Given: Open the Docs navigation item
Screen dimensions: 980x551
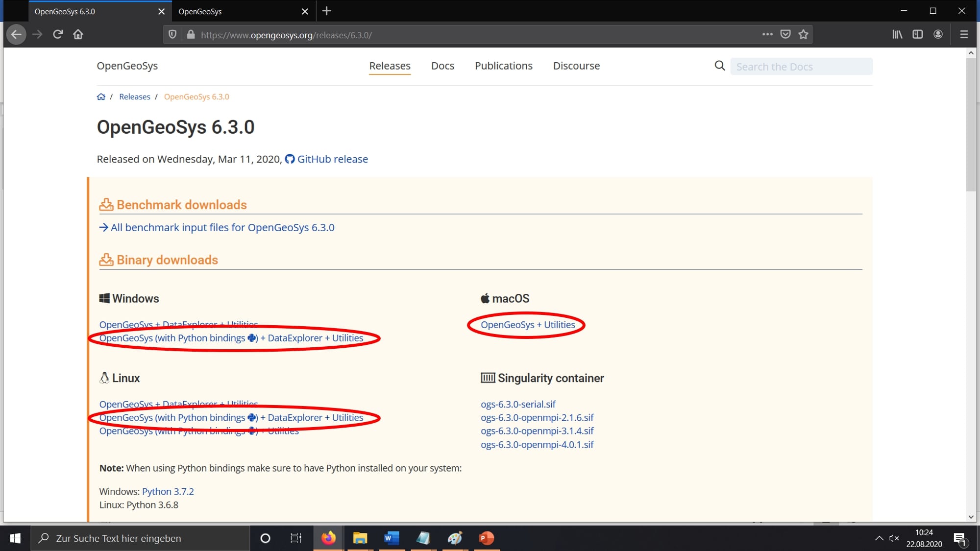Looking at the screenshot, I should pos(442,66).
